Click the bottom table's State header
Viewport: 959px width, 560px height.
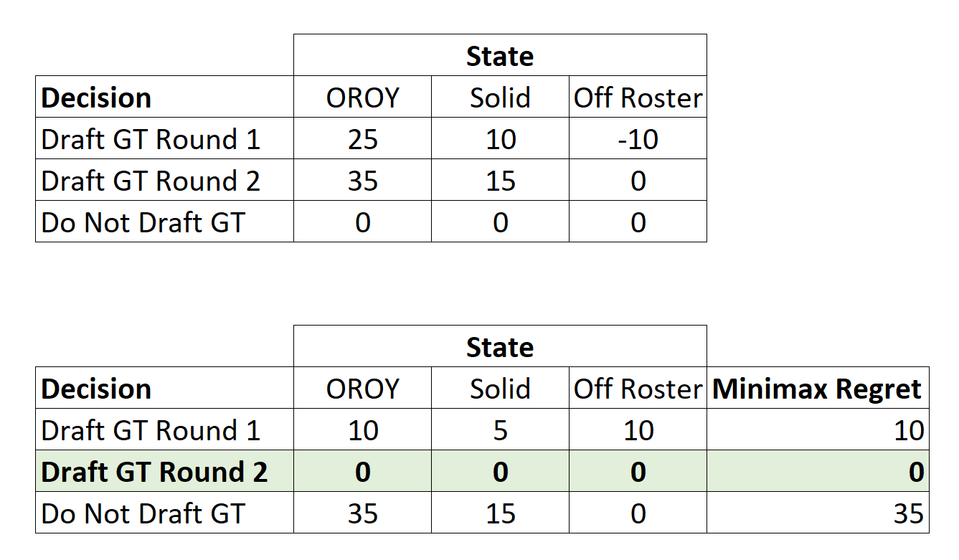point(500,347)
